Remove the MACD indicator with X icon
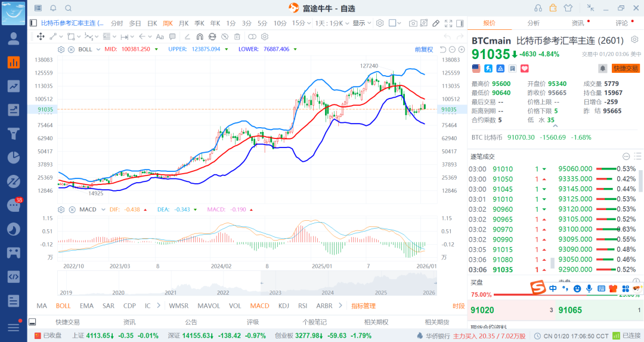The image size is (644, 342). click(x=71, y=209)
